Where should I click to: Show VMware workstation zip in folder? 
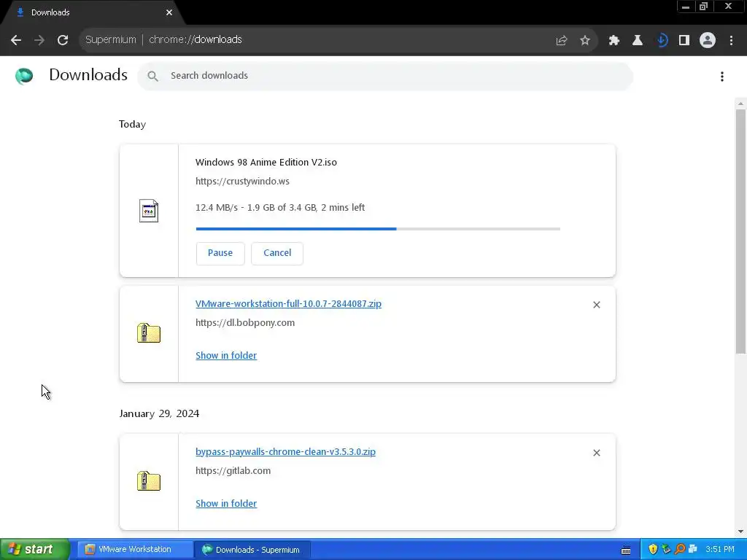tap(226, 356)
